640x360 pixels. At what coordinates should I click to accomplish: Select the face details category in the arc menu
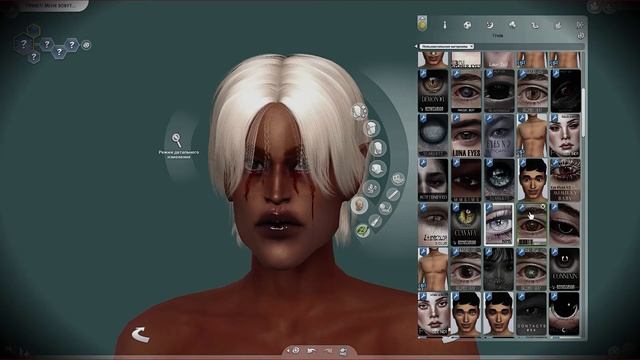click(371, 188)
